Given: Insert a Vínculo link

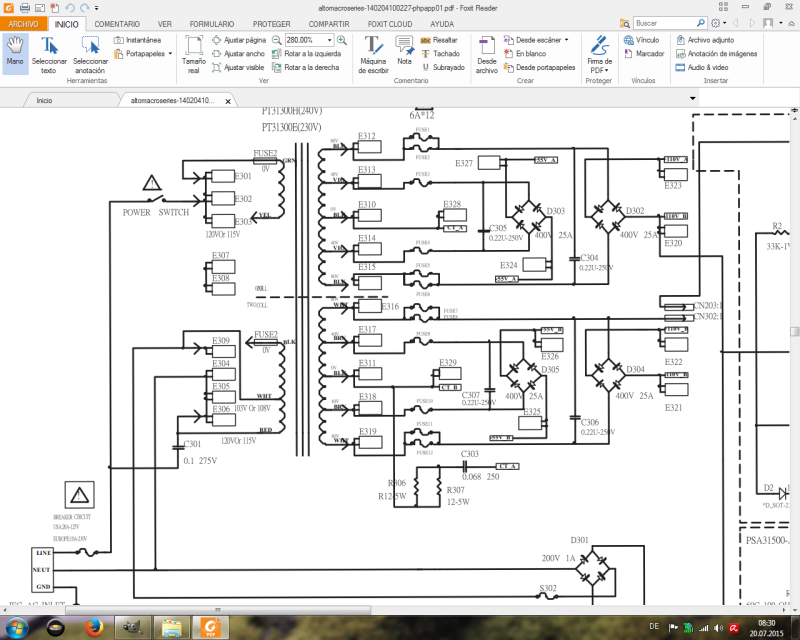Looking at the screenshot, I should 641,40.
